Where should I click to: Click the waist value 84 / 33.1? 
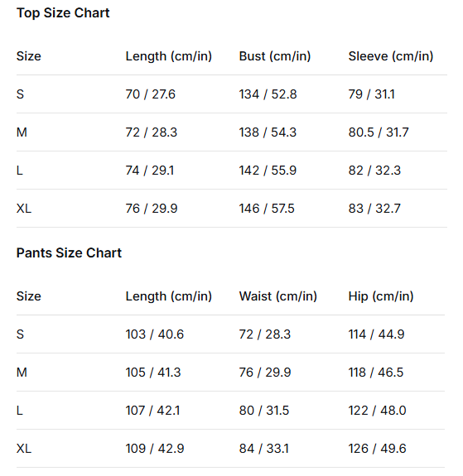[263, 449]
